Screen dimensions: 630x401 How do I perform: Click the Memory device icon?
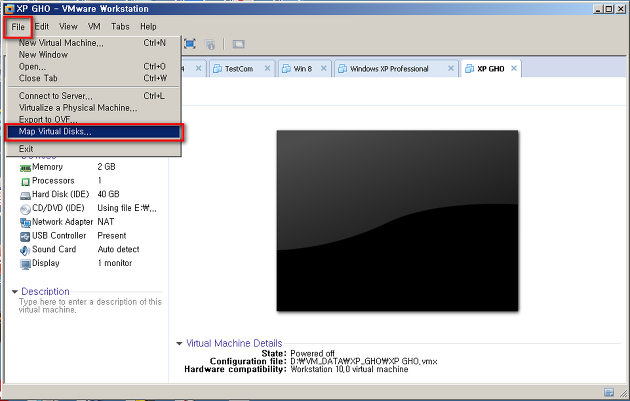pos(25,168)
